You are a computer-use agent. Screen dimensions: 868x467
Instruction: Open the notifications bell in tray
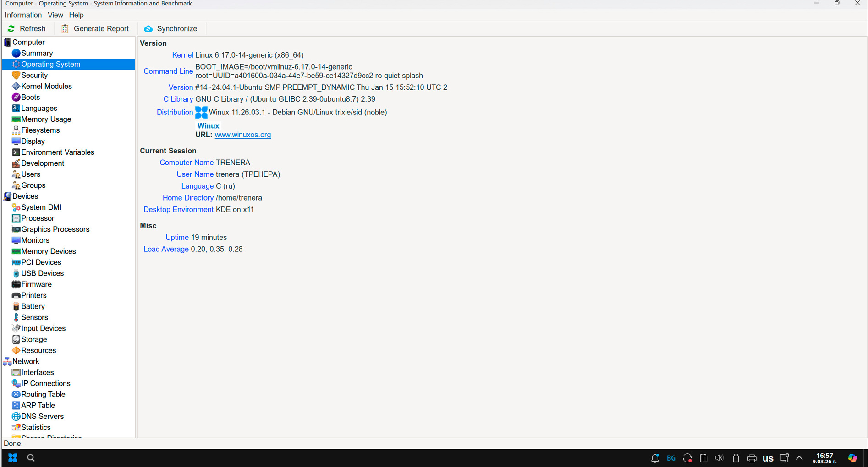(x=655, y=458)
